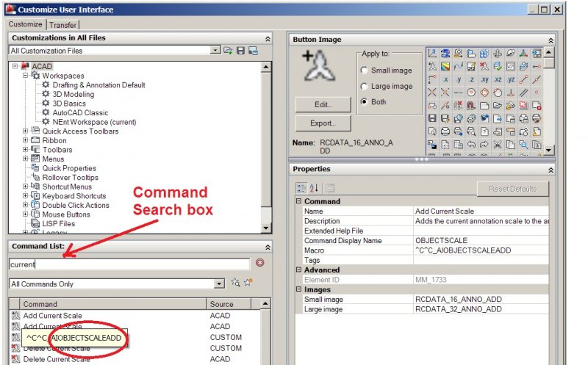Select the Small image radio button

click(364, 71)
